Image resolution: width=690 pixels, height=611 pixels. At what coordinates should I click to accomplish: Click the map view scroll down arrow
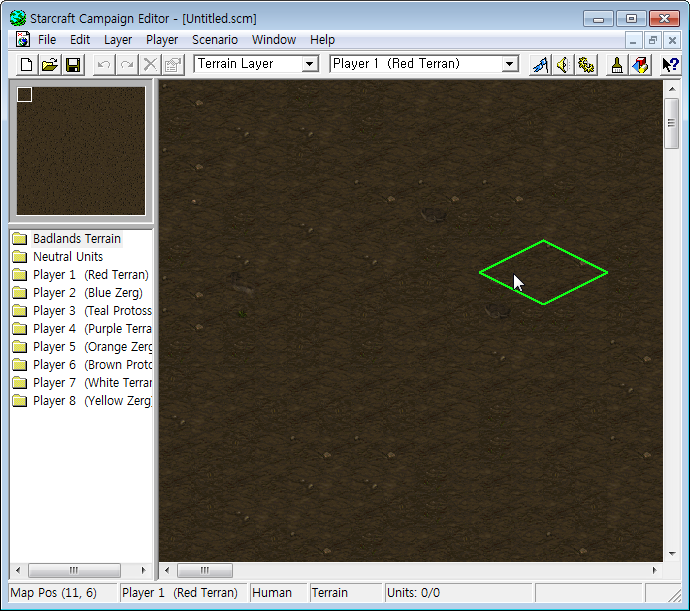pos(672,554)
